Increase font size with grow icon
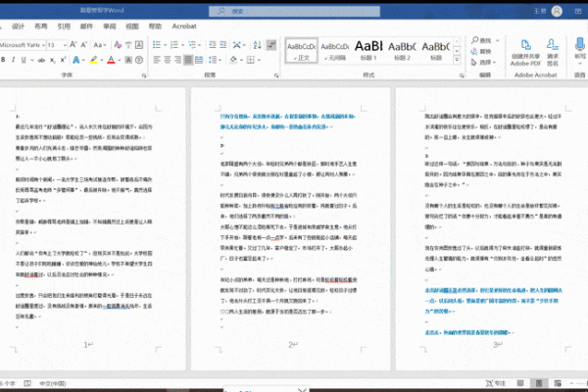The width and height of the screenshot is (588, 392). click(x=73, y=45)
